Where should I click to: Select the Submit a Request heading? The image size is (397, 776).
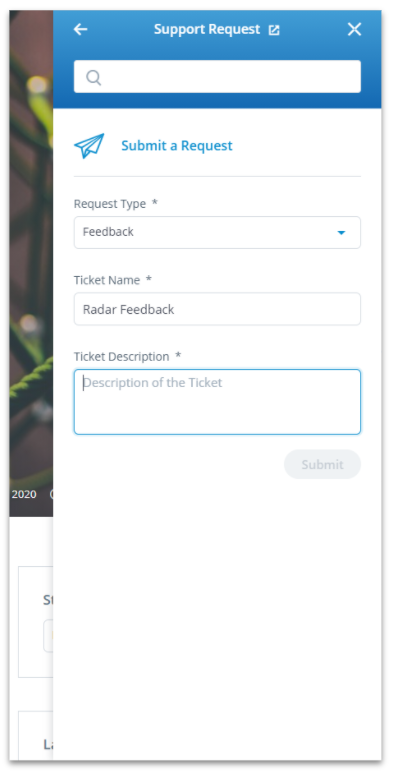[177, 146]
